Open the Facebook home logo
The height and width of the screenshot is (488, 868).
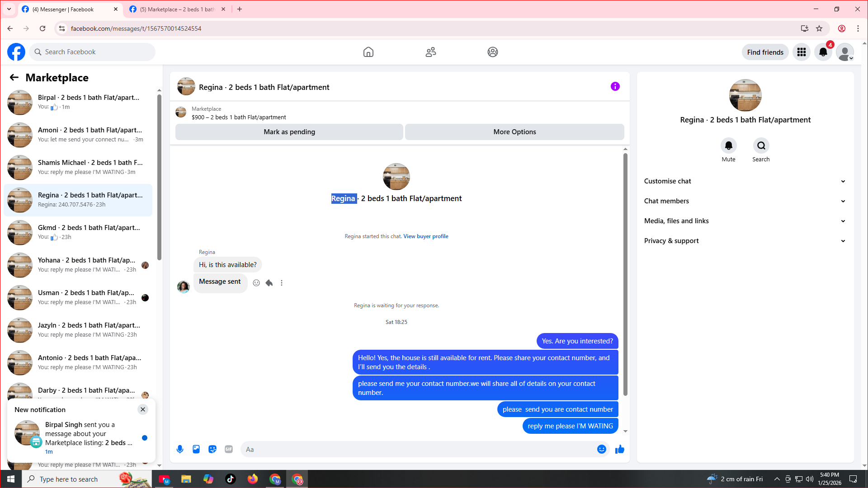[x=16, y=52]
